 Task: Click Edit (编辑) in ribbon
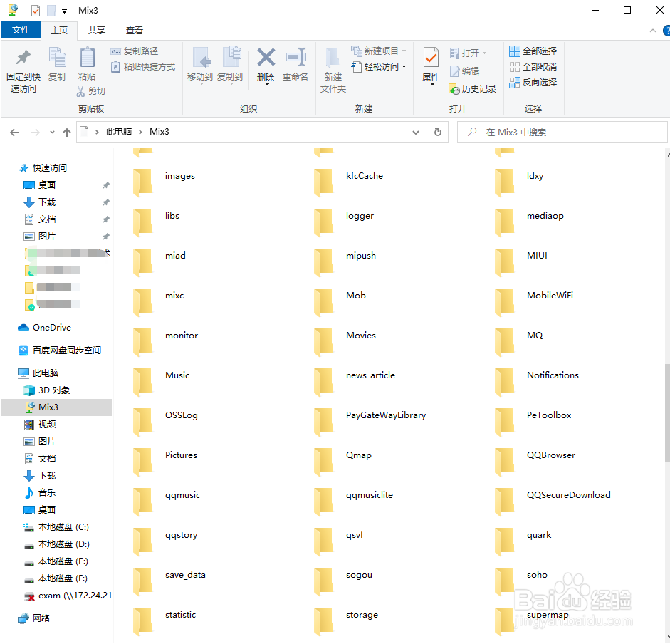464,71
